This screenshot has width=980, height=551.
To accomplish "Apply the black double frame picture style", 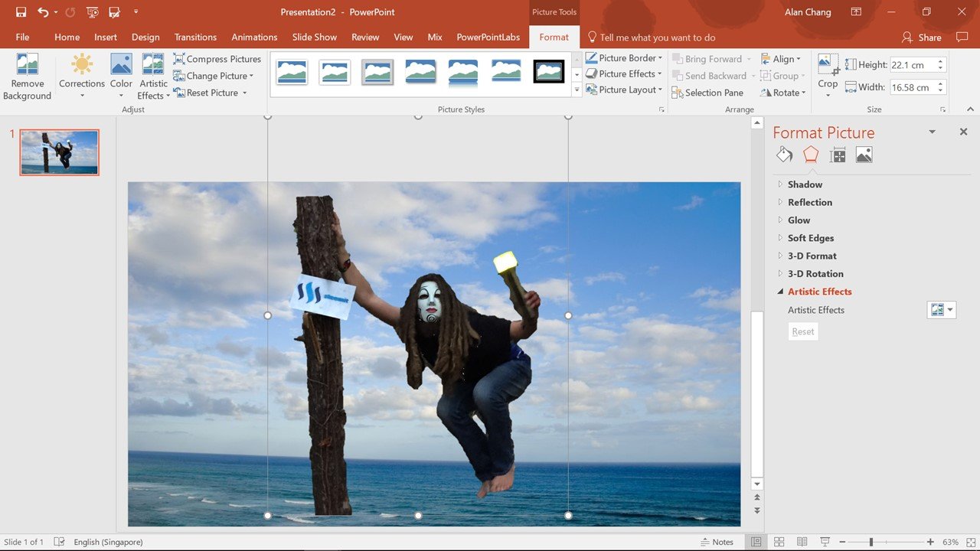I will tap(549, 72).
